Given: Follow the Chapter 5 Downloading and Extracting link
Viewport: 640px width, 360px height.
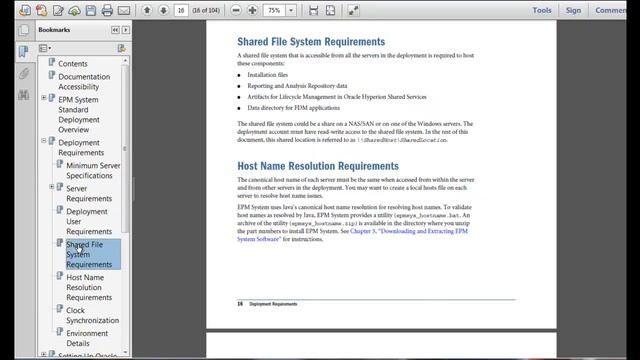Looking at the screenshot, I should click(352, 235).
